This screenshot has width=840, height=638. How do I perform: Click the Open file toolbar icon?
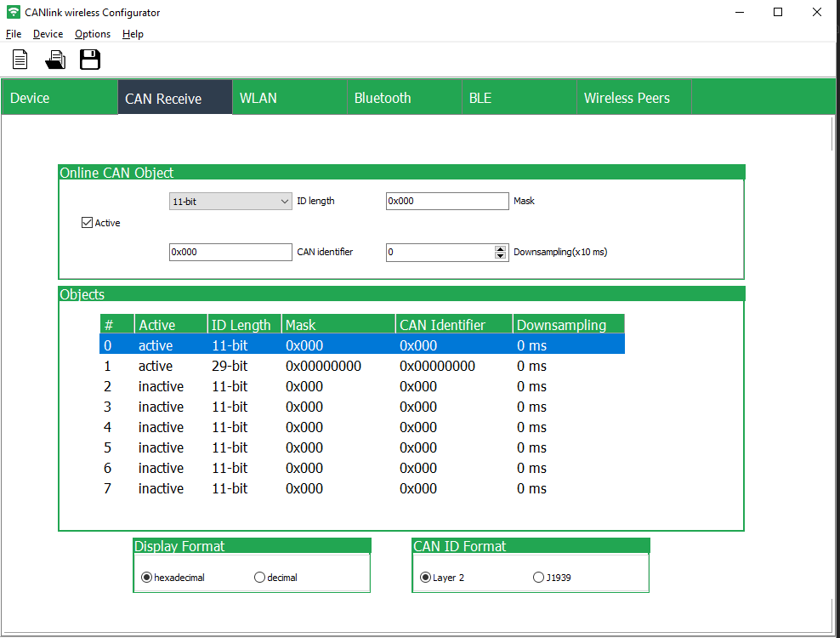(55, 60)
